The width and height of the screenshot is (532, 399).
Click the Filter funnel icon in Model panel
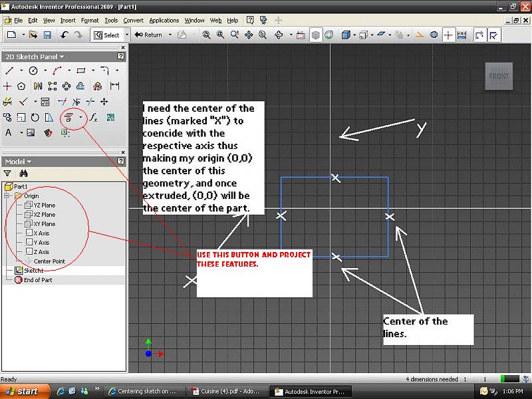coord(7,174)
